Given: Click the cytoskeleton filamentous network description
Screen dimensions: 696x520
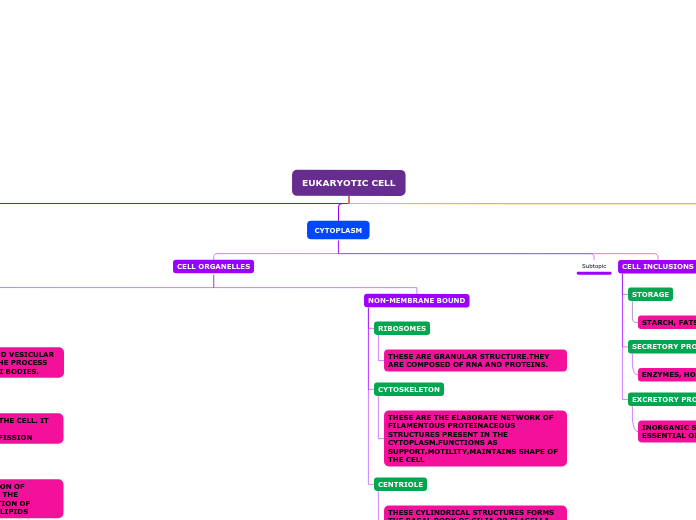Looking at the screenshot, I should click(475, 438).
